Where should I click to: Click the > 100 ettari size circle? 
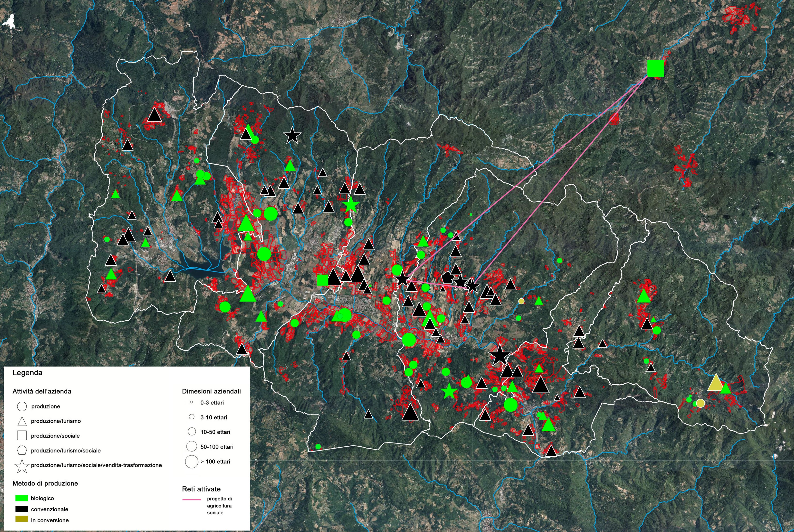tap(192, 461)
